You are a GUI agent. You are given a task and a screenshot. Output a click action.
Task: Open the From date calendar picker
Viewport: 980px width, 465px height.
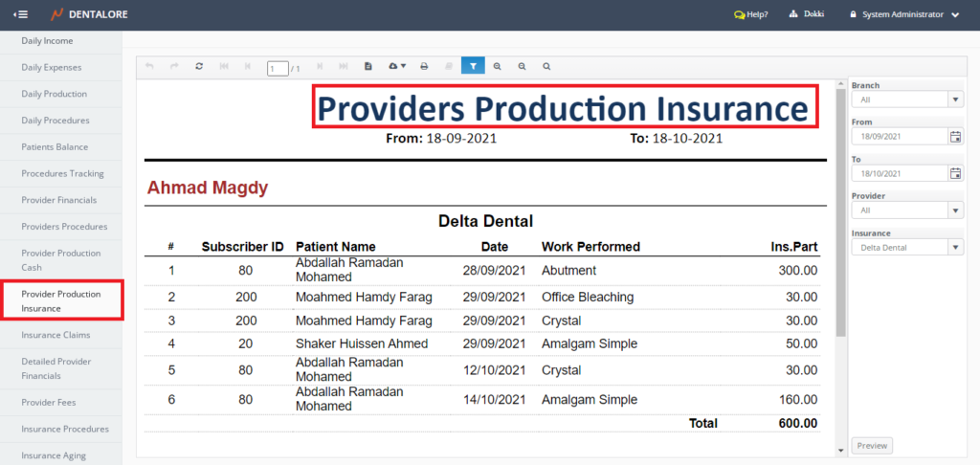pyautogui.click(x=955, y=137)
